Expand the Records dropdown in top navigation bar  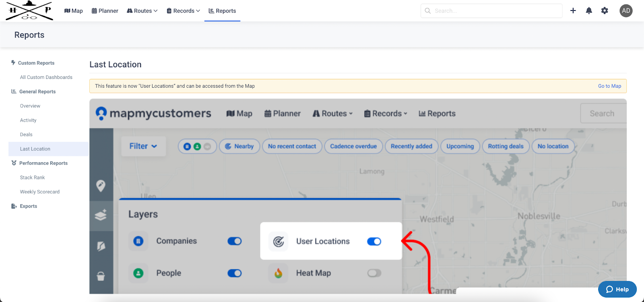click(183, 11)
